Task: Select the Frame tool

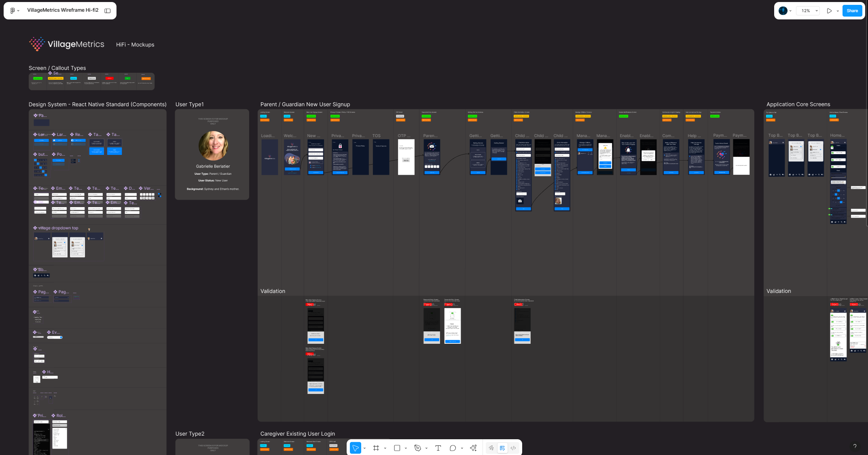Action: pos(376,448)
